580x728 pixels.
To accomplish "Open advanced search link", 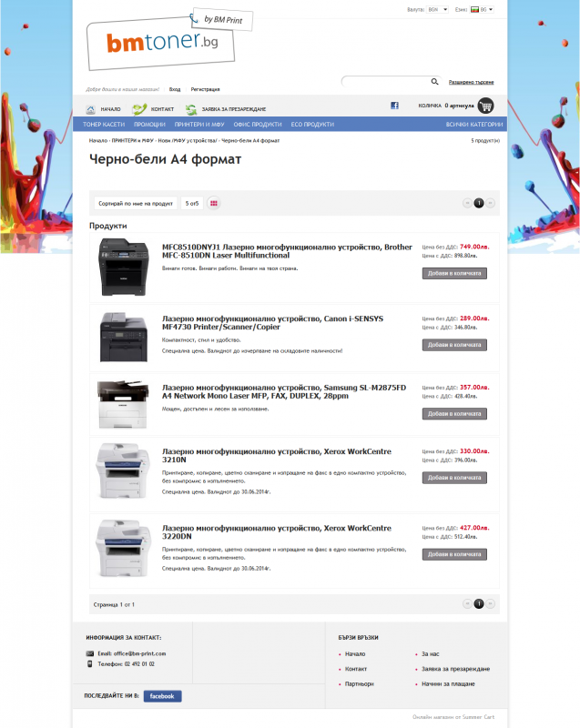I will click(x=471, y=82).
